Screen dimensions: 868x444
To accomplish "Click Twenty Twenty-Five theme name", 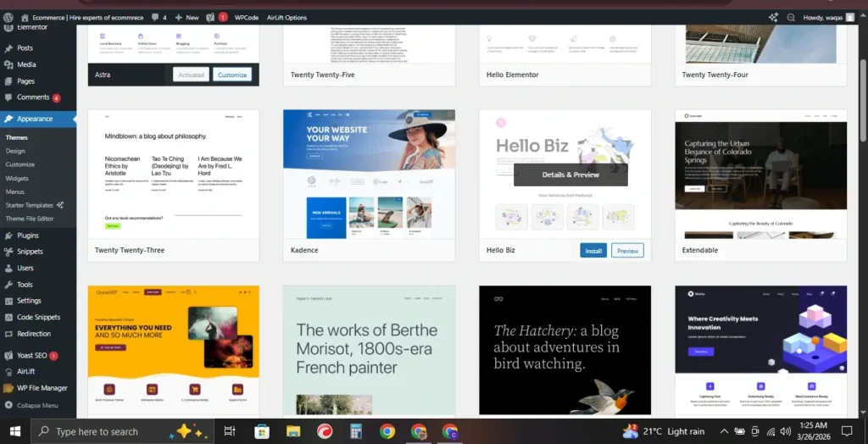I will (323, 75).
